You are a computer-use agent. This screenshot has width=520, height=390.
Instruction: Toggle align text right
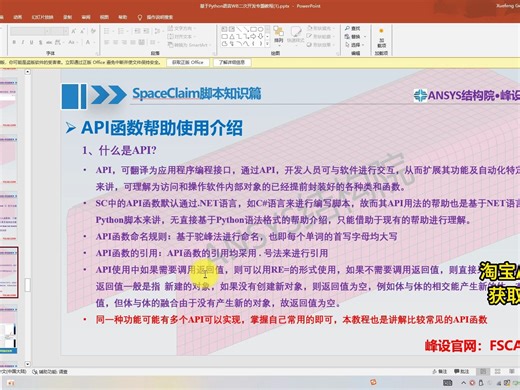point(124,42)
